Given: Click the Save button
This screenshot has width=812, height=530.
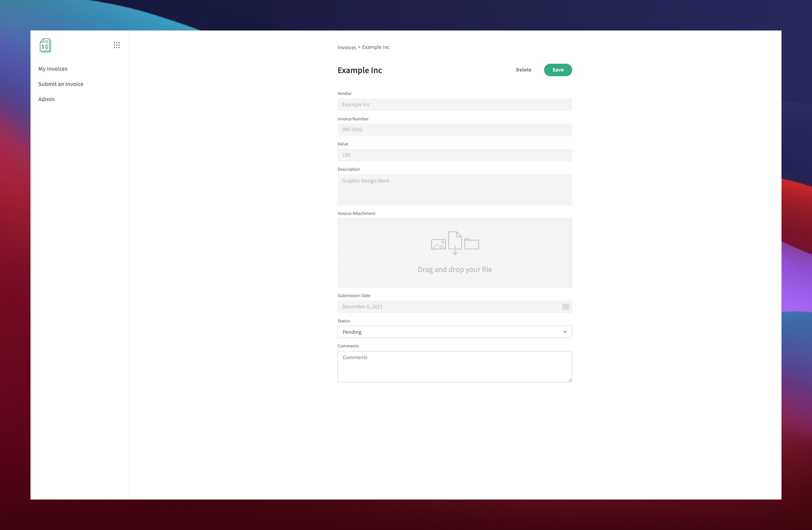Looking at the screenshot, I should [x=557, y=69].
